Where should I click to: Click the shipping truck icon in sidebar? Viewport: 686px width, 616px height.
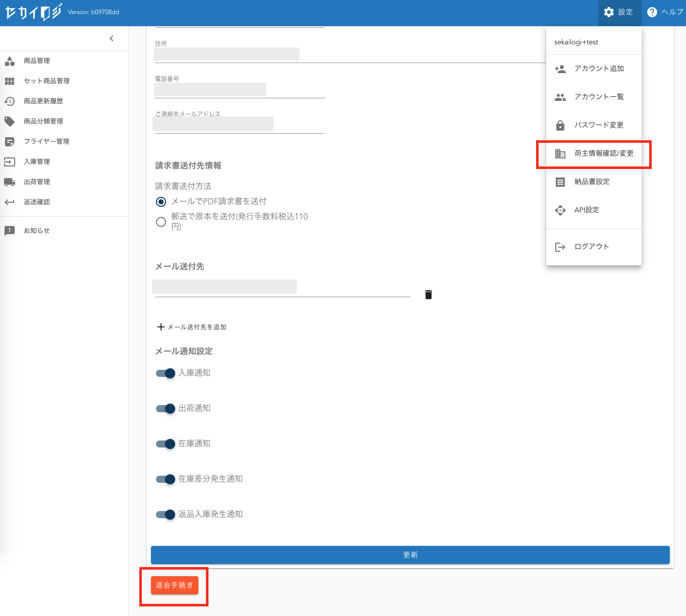(x=10, y=182)
